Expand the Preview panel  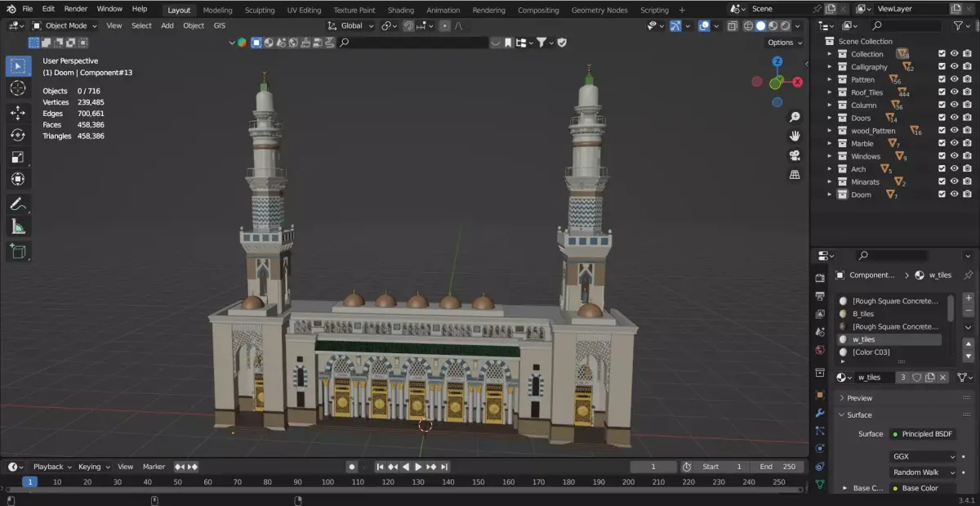tap(902, 398)
